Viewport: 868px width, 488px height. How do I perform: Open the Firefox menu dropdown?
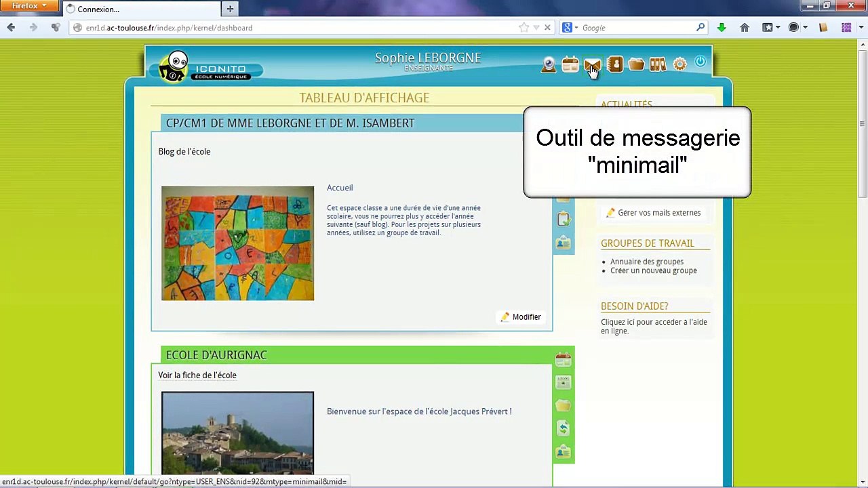click(x=30, y=6)
